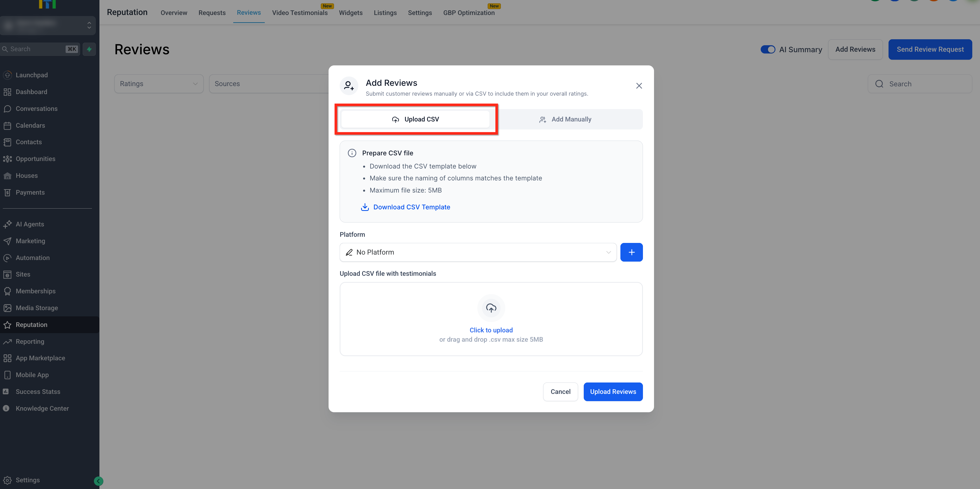Viewport: 980px width, 489px height.
Task: Click Download CSV Template link
Action: pos(411,207)
